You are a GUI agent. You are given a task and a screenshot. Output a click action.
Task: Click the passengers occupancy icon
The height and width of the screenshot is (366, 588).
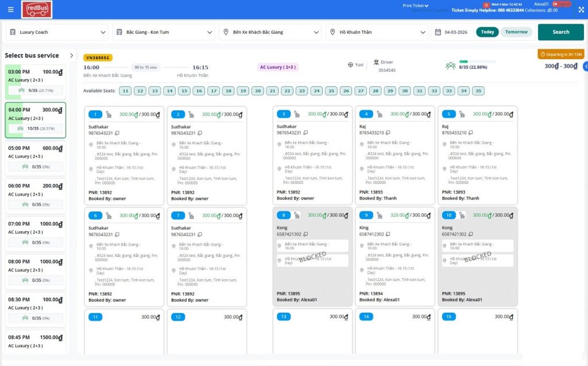point(451,66)
